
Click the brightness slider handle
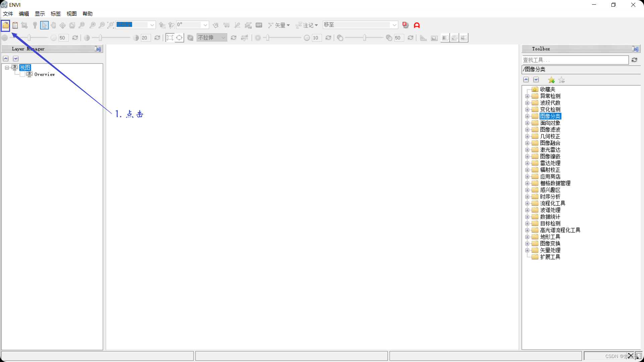click(x=29, y=38)
